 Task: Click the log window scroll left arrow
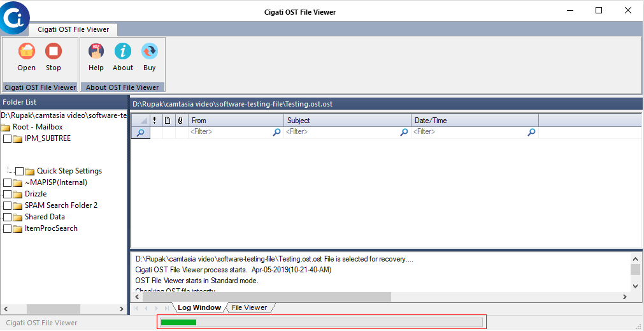coord(138,297)
